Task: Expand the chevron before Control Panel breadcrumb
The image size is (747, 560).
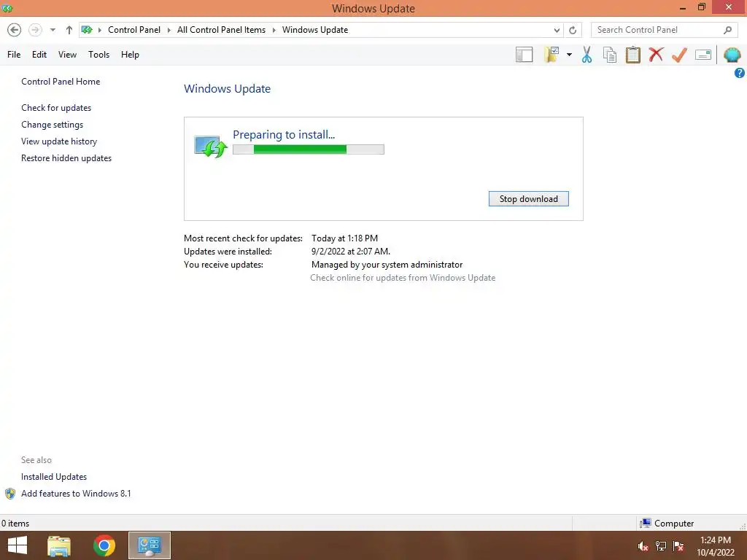Action: (99, 30)
